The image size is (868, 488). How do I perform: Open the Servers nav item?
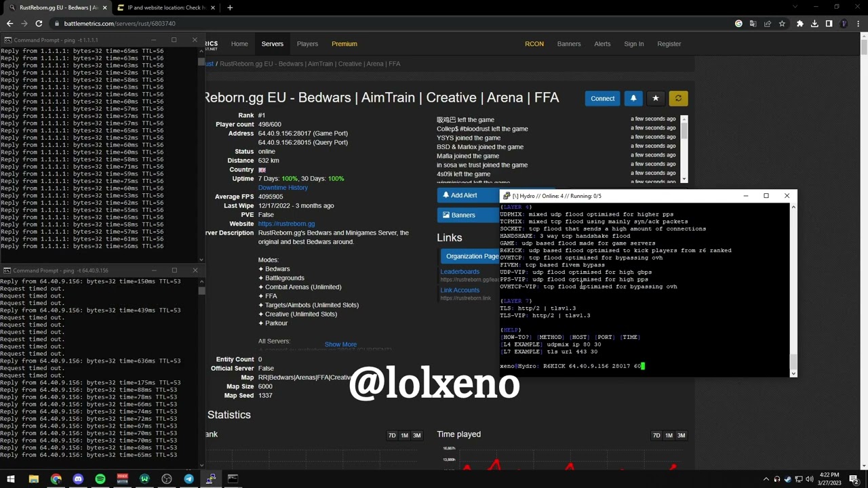273,44
